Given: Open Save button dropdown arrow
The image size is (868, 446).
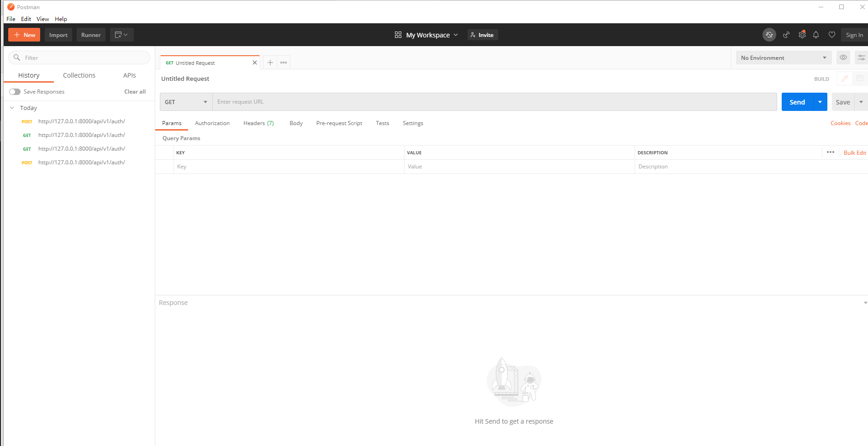Looking at the screenshot, I should (x=861, y=102).
